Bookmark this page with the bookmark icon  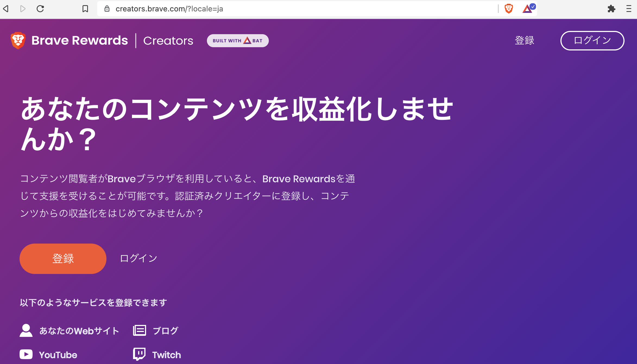point(85,9)
